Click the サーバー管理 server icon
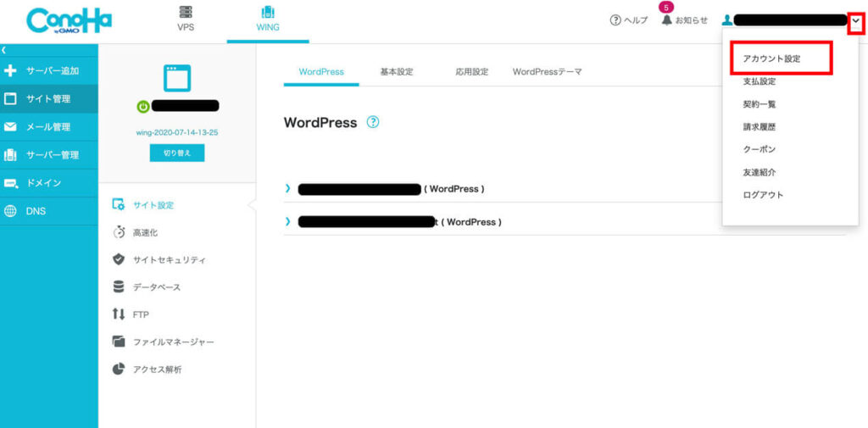 10,155
